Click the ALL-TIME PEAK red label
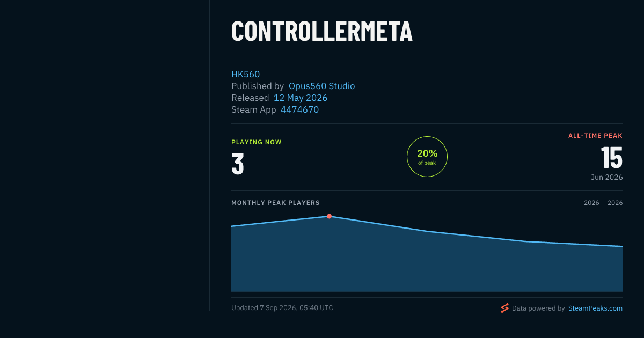The image size is (644, 338). (x=595, y=136)
